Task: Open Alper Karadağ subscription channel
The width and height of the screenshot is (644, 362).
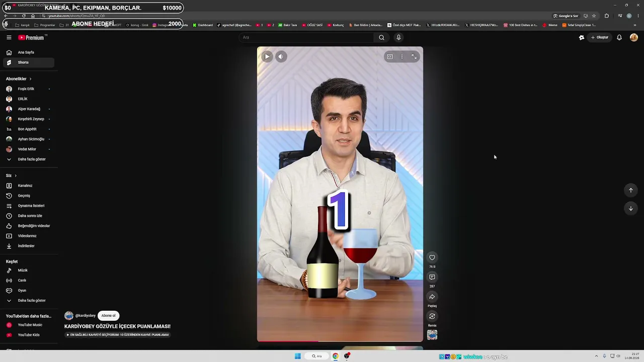Action: [x=28, y=109]
